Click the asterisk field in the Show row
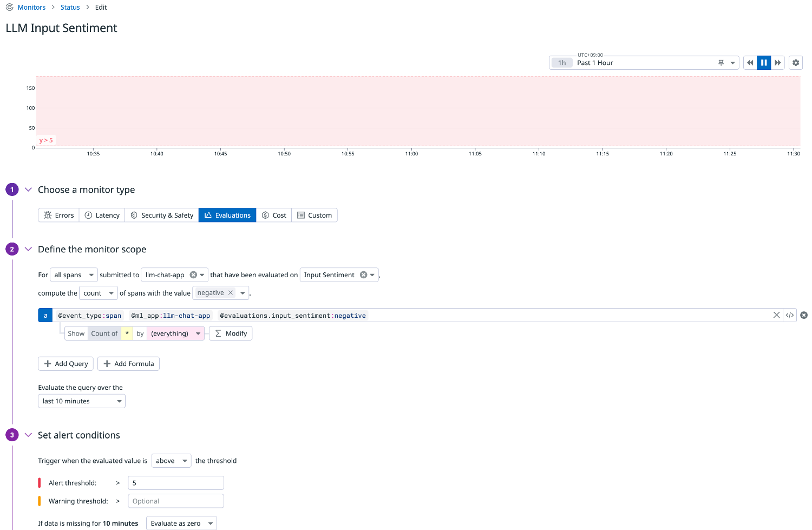The height and width of the screenshot is (530, 812). coord(127,333)
